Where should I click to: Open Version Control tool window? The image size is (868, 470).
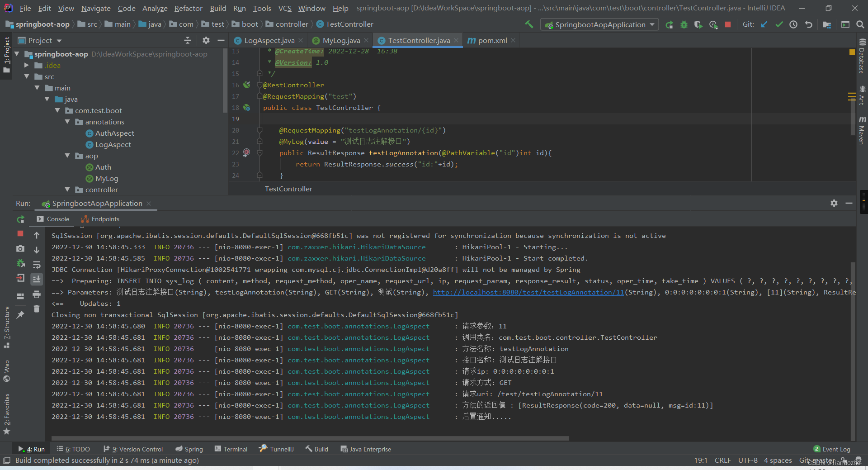133,449
